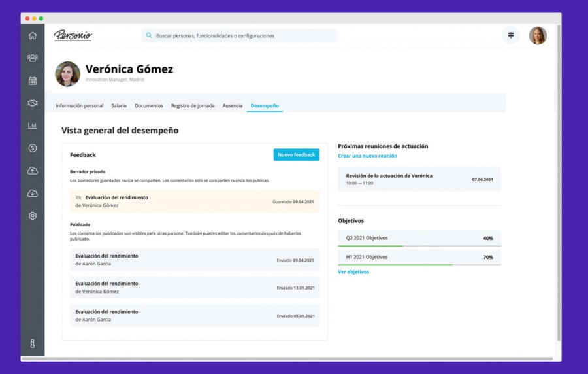Open the bar chart reports icon
Image resolution: width=588 pixels, height=374 pixels.
click(x=33, y=126)
